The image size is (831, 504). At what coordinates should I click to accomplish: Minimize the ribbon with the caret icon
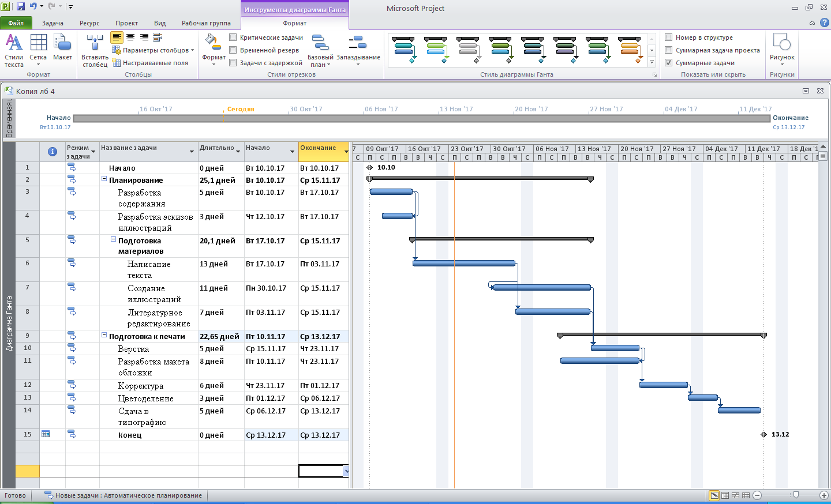(x=812, y=23)
